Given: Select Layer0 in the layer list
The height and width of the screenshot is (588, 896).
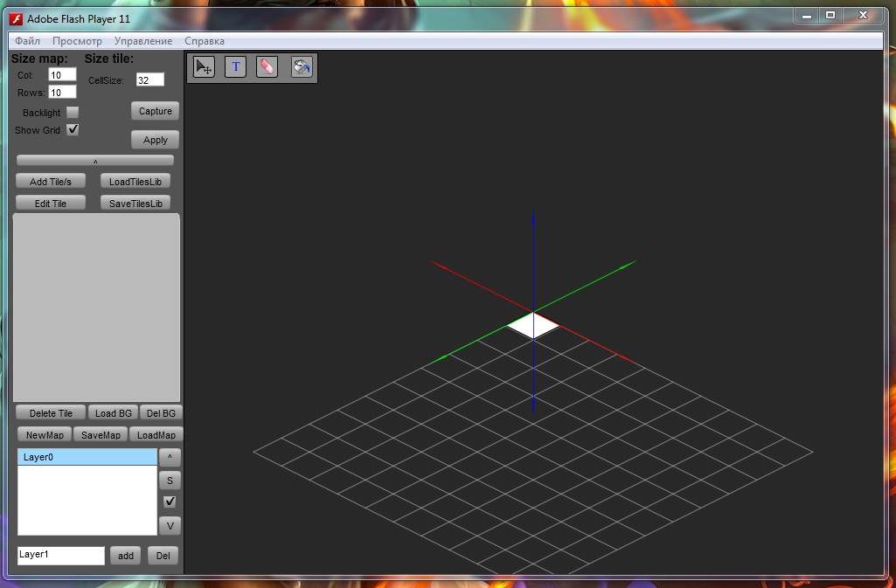Looking at the screenshot, I should click(87, 457).
